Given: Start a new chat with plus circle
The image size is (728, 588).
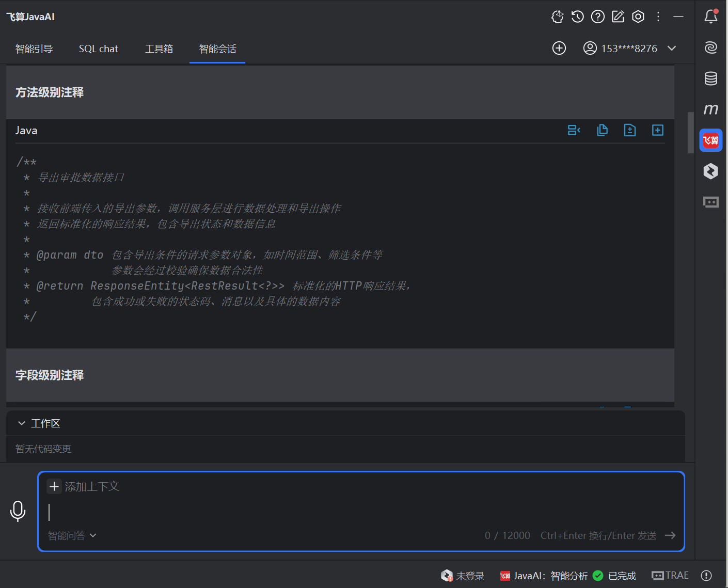Looking at the screenshot, I should [559, 48].
